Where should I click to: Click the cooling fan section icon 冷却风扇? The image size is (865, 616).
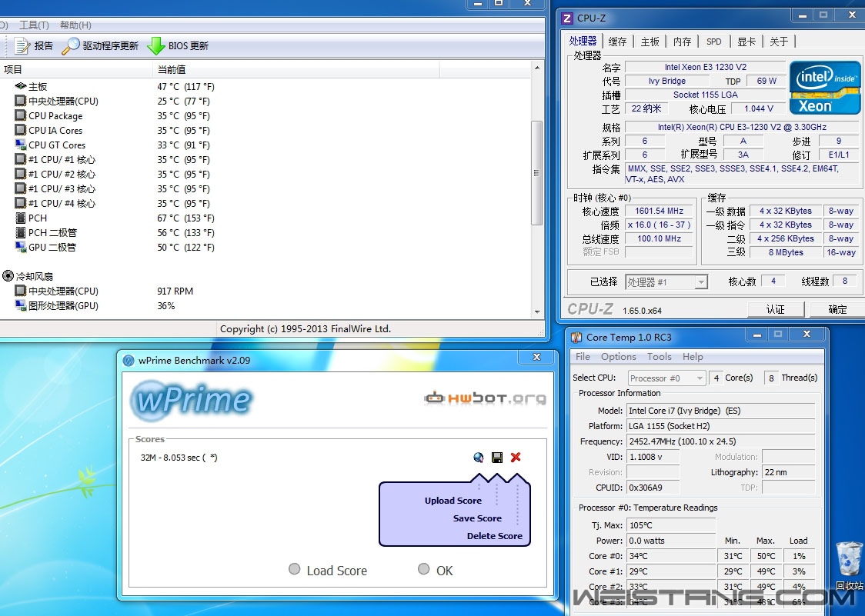pos(8,276)
